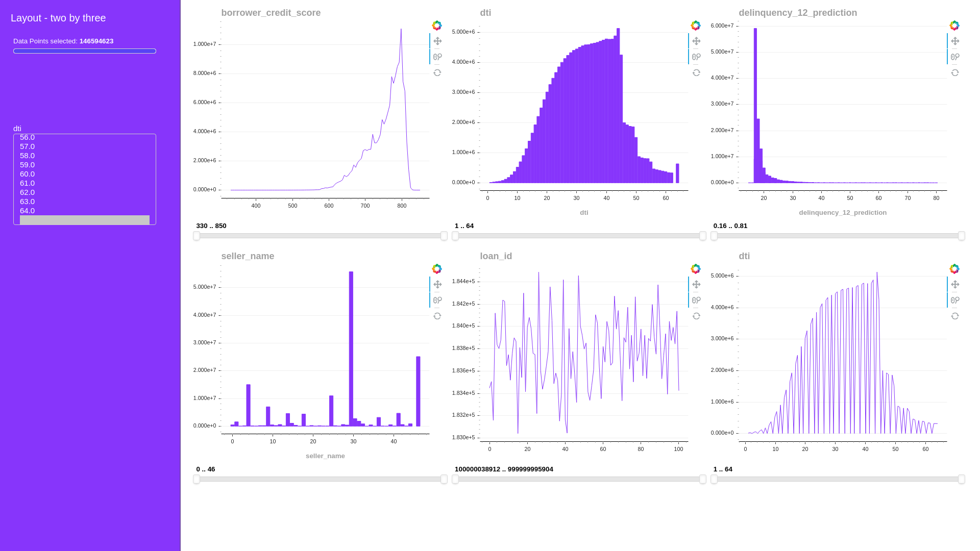Toggle Wheel Zoom on loan_id chart
The image size is (980, 551).
[x=696, y=300]
